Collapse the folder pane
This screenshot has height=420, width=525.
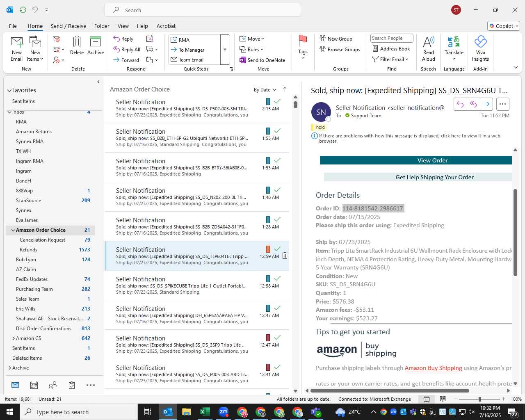tap(98, 82)
